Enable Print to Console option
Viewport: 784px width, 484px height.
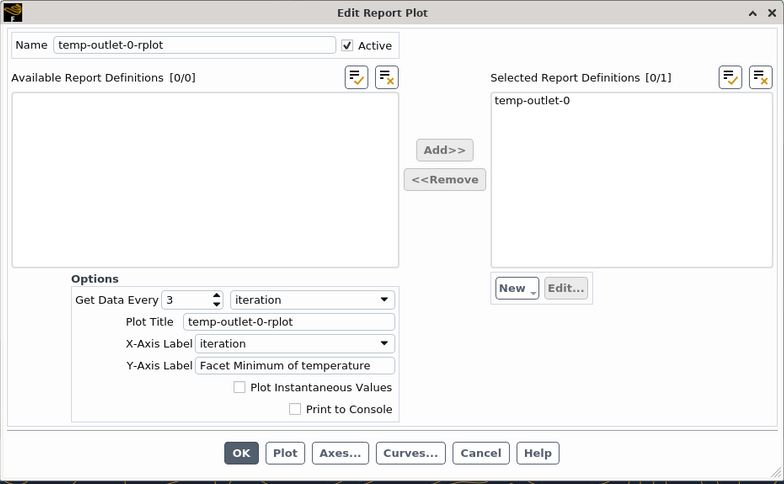(x=295, y=409)
